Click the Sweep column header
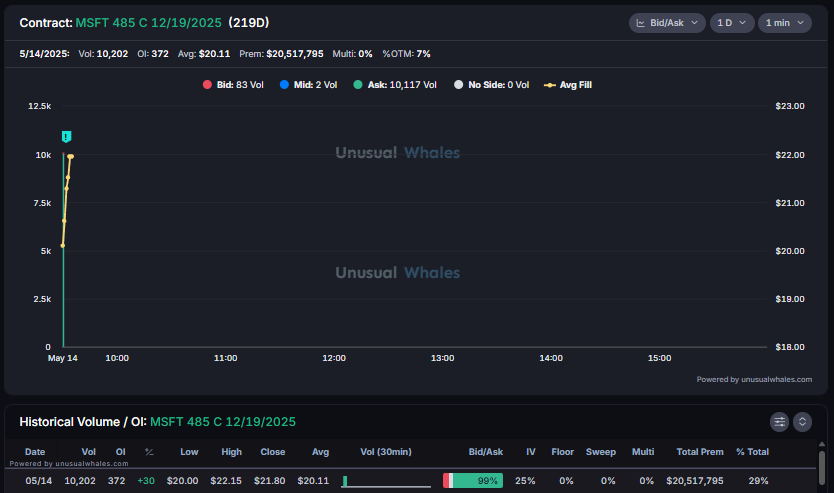Screen dimensions: 834x493 (601, 452)
